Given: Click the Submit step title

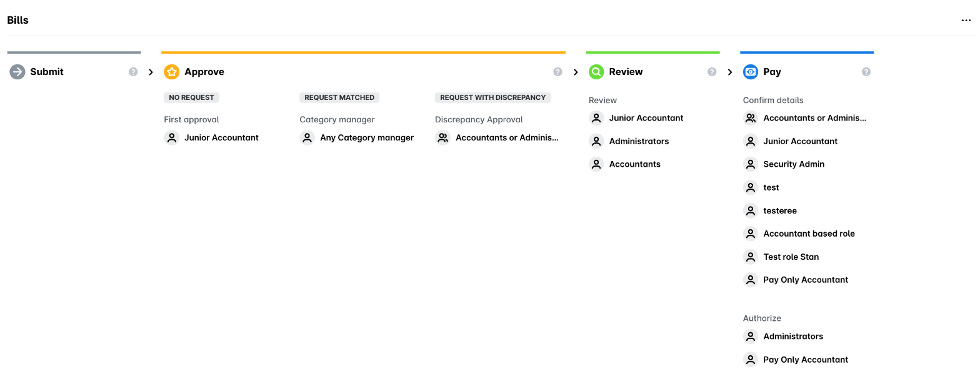Looking at the screenshot, I should (47, 72).
